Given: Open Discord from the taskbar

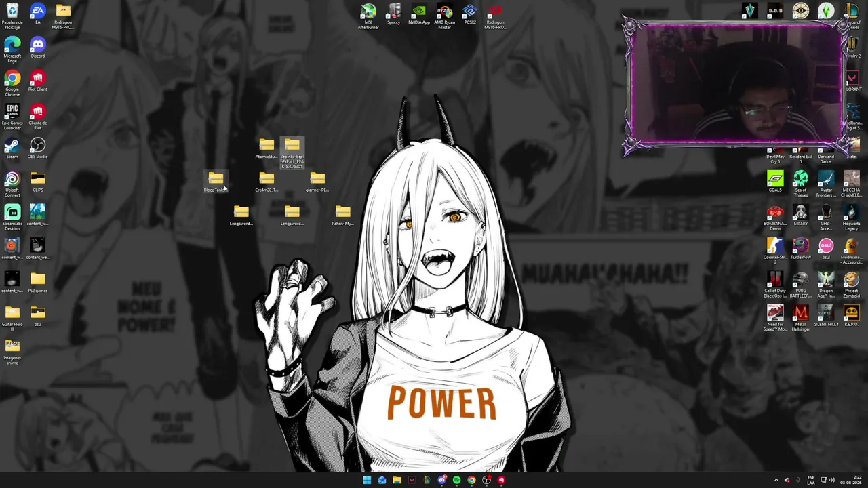Looking at the screenshot, I should (x=441, y=480).
